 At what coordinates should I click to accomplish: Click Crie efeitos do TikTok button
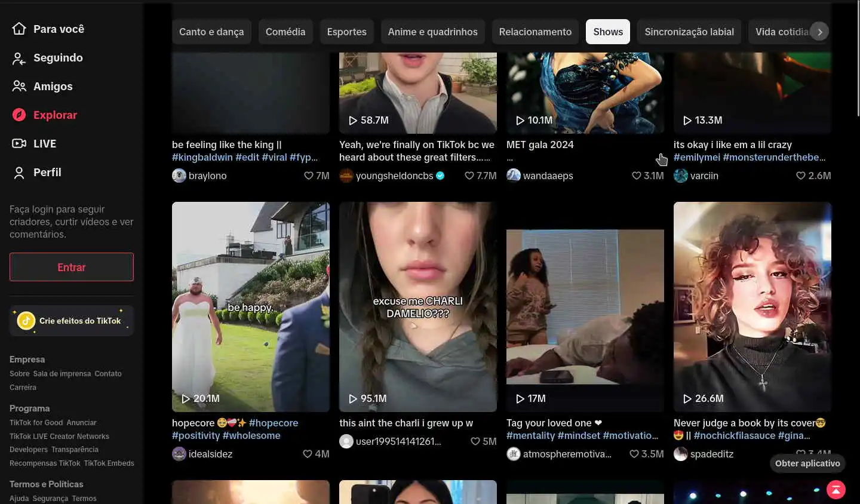pyautogui.click(x=72, y=321)
